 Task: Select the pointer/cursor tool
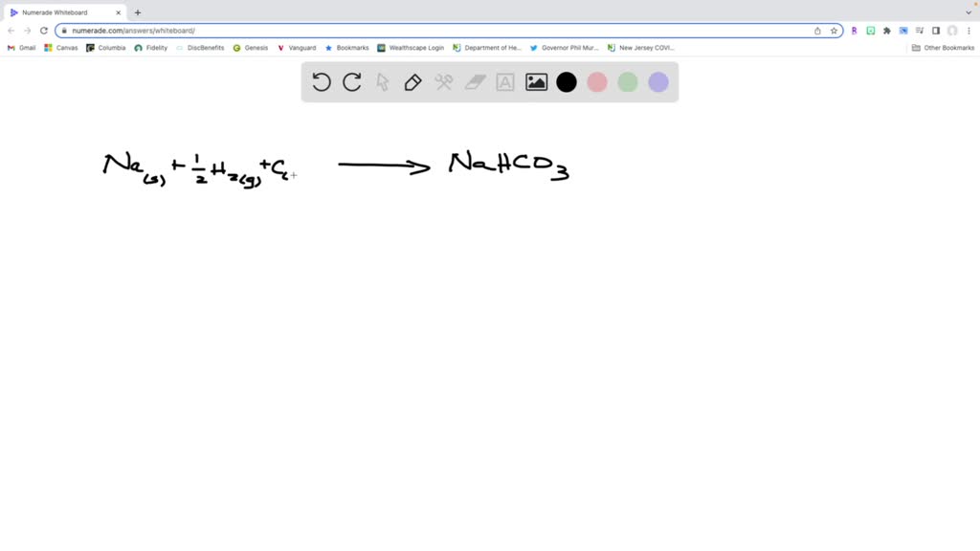point(382,82)
